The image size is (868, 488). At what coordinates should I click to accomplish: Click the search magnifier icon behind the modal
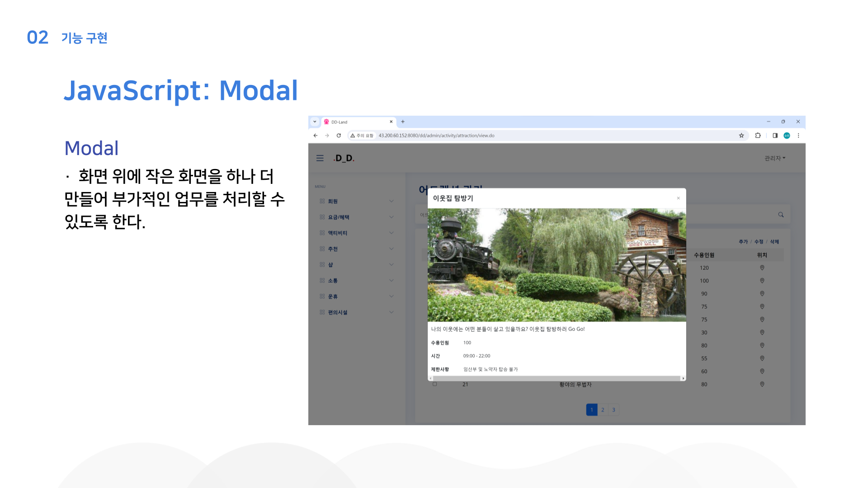pyautogui.click(x=781, y=215)
